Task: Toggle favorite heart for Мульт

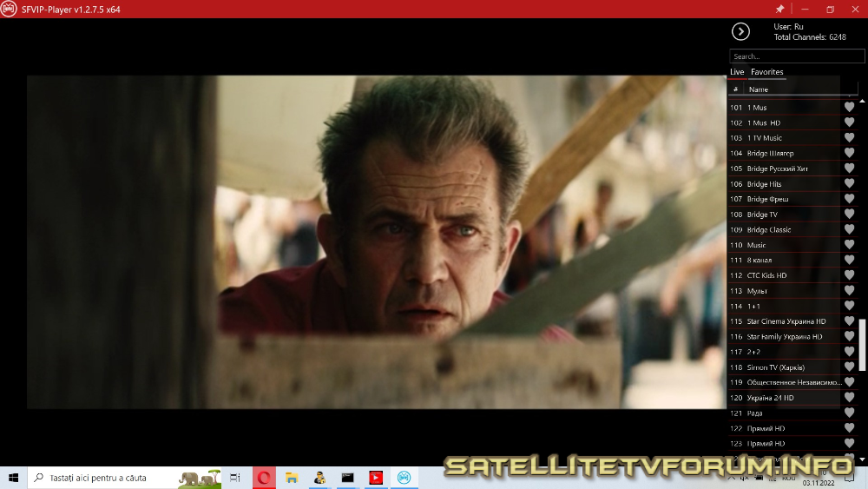Action: point(849,290)
